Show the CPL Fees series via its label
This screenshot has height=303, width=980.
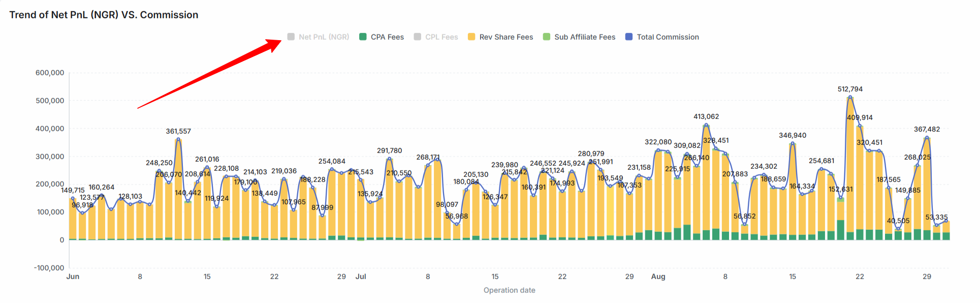click(x=441, y=37)
